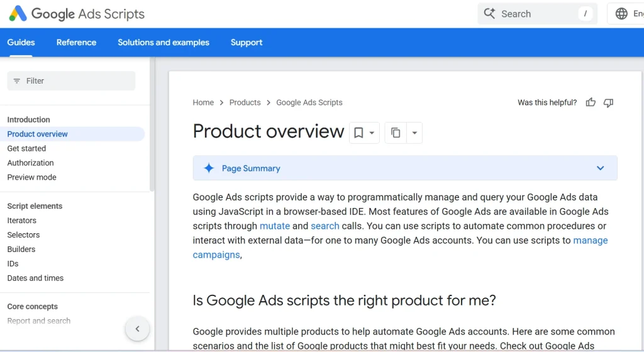
Task: Follow the search link in paragraph
Action: coord(325,226)
